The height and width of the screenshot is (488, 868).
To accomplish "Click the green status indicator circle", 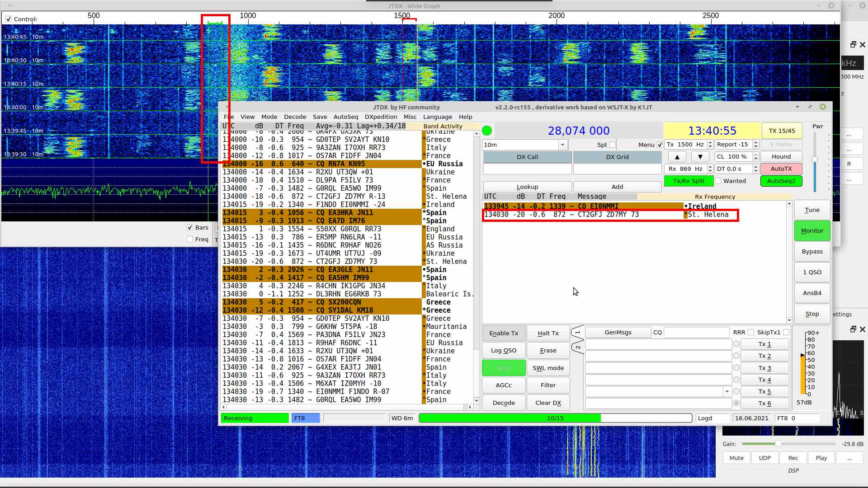I will [x=487, y=131].
